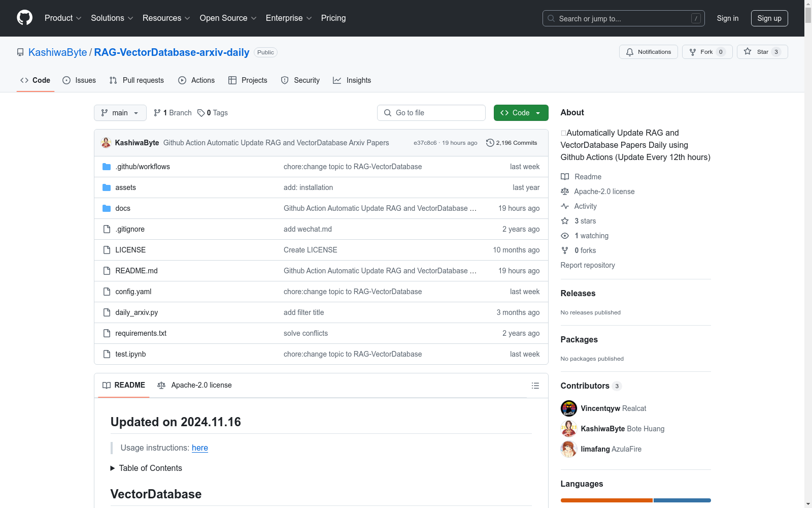Open the green Code dropdown button
The width and height of the screenshot is (812, 508).
click(521, 113)
